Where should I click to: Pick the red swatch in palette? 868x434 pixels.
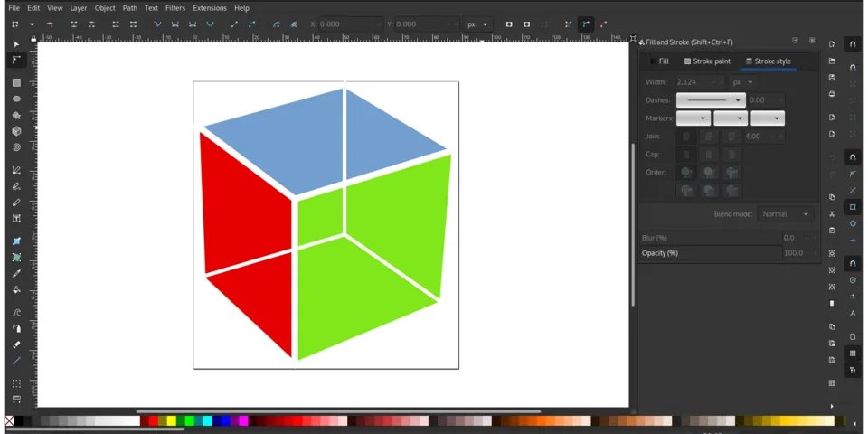pos(154,421)
